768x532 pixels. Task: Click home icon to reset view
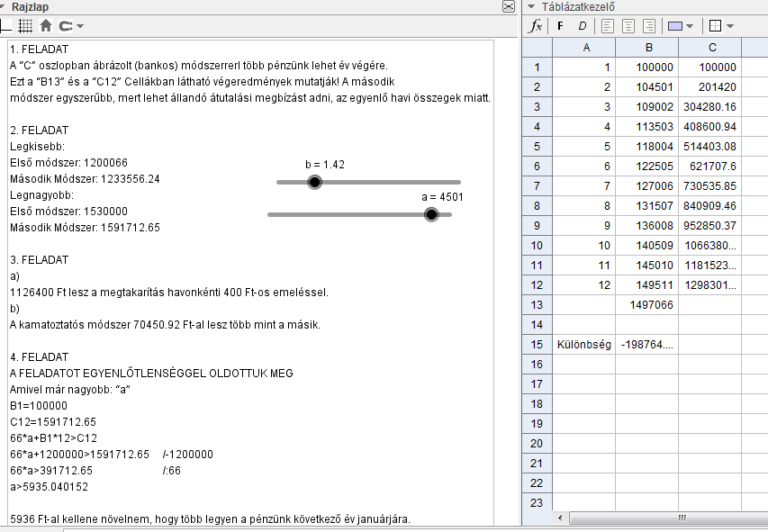tap(45, 26)
